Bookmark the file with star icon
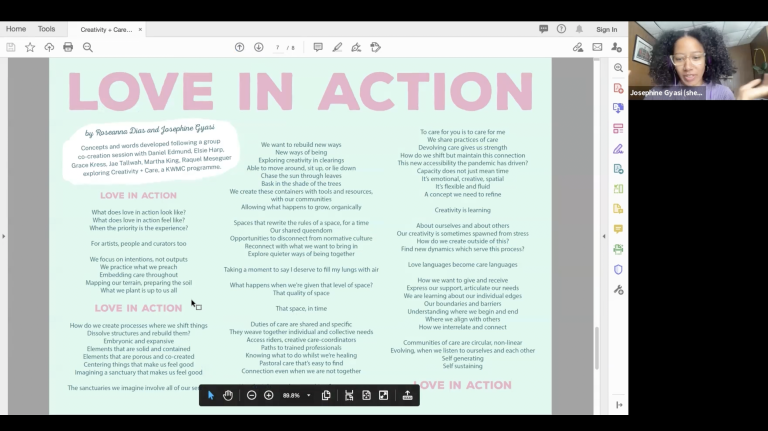 pyautogui.click(x=30, y=47)
